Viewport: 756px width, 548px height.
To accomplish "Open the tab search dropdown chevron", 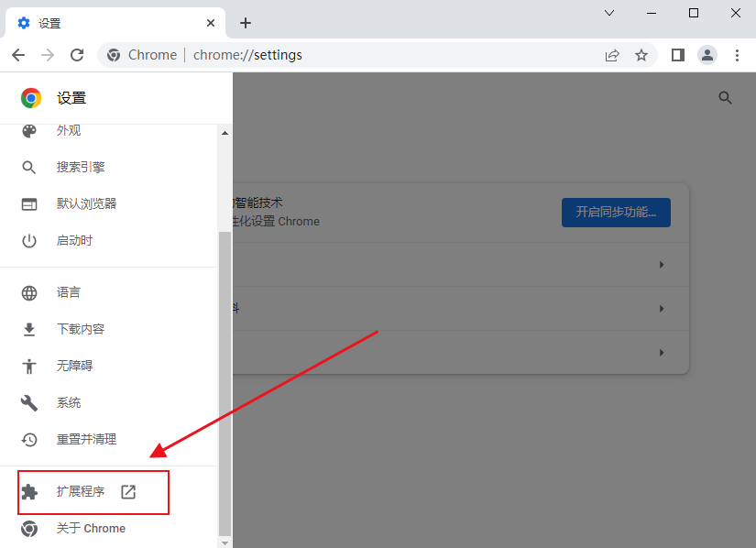I will point(609,13).
